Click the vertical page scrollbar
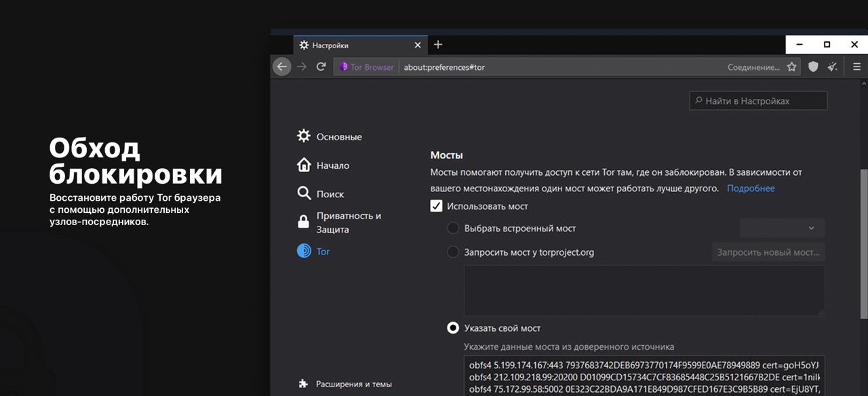This screenshot has width=868, height=396. pos(863,244)
